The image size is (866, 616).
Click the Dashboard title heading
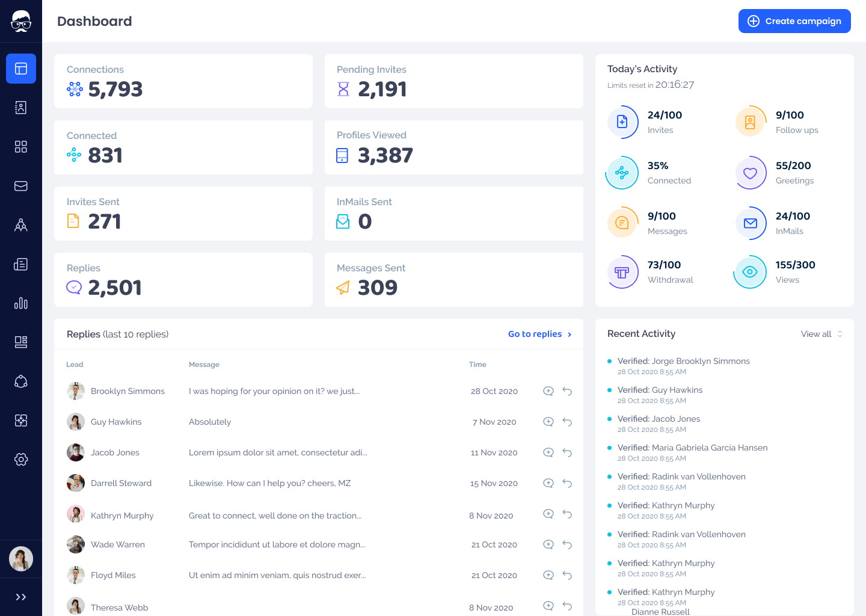point(94,21)
